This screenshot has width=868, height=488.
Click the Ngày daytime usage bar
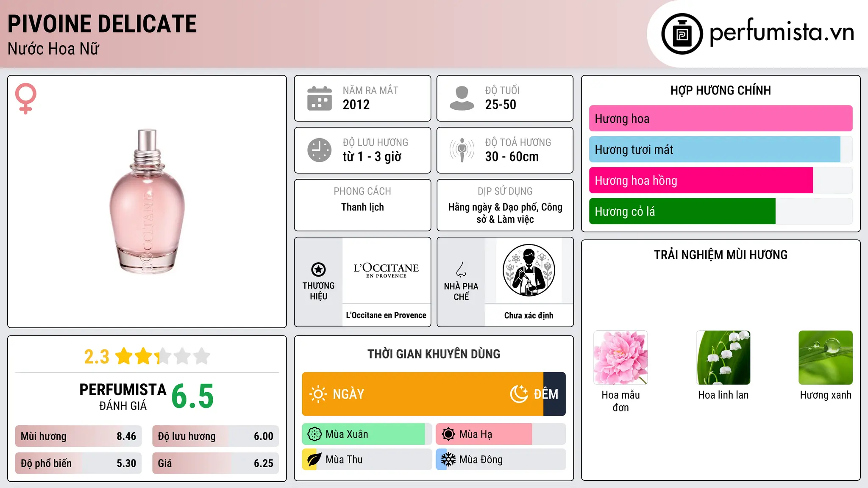(x=423, y=394)
